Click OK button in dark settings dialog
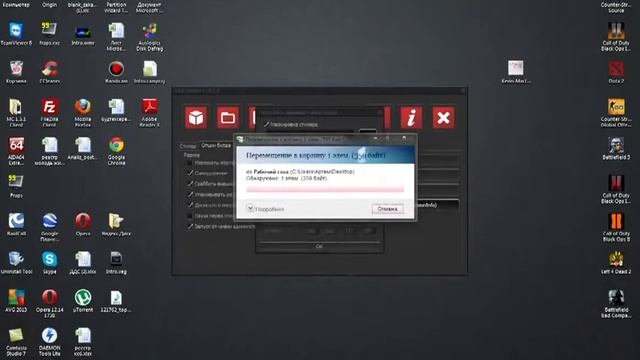This screenshot has width=640, height=360. click(x=319, y=246)
